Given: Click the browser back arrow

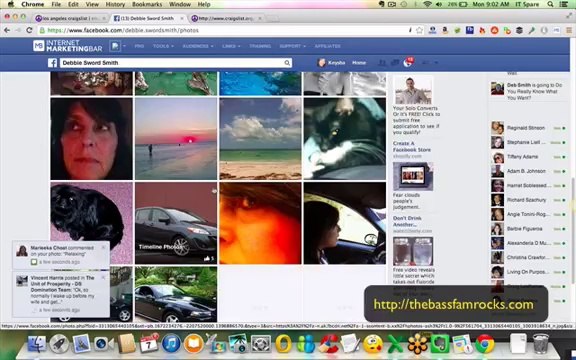Looking at the screenshot, I should click(7, 30).
